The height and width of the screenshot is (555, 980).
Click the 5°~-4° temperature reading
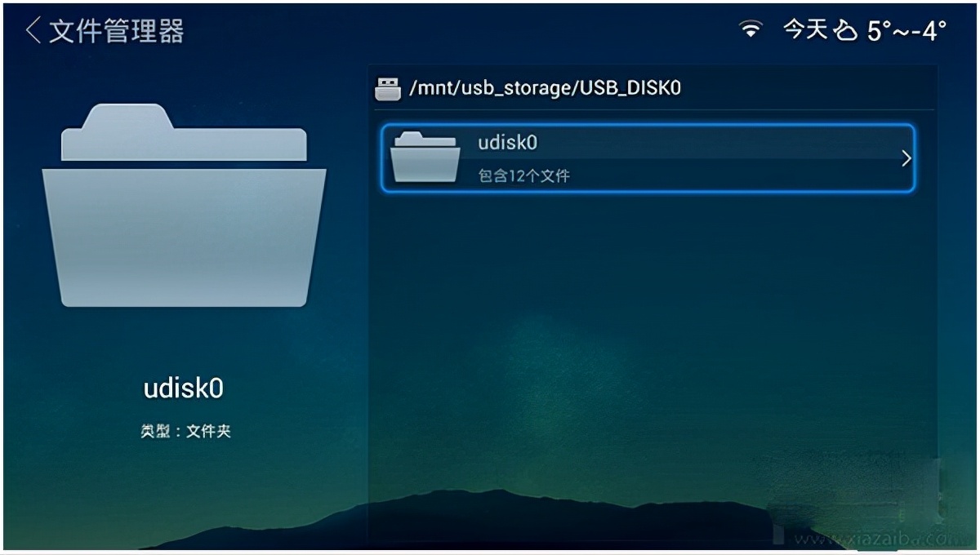[x=906, y=29]
